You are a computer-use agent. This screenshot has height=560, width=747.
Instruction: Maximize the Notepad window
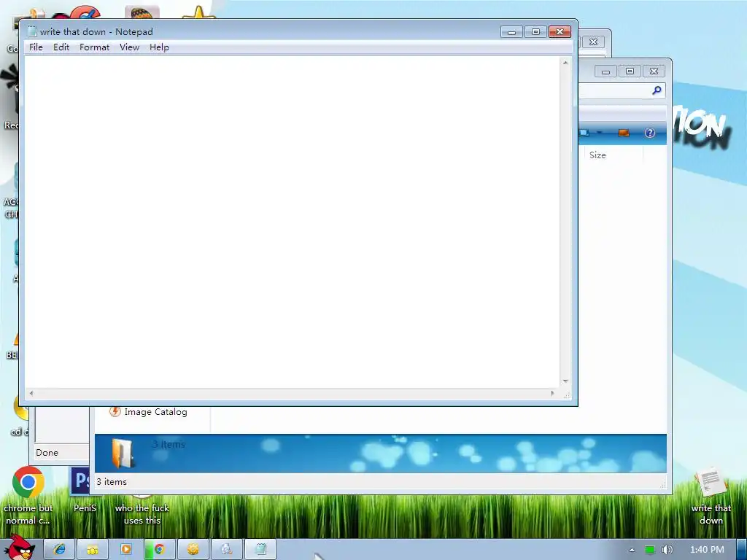tap(535, 32)
